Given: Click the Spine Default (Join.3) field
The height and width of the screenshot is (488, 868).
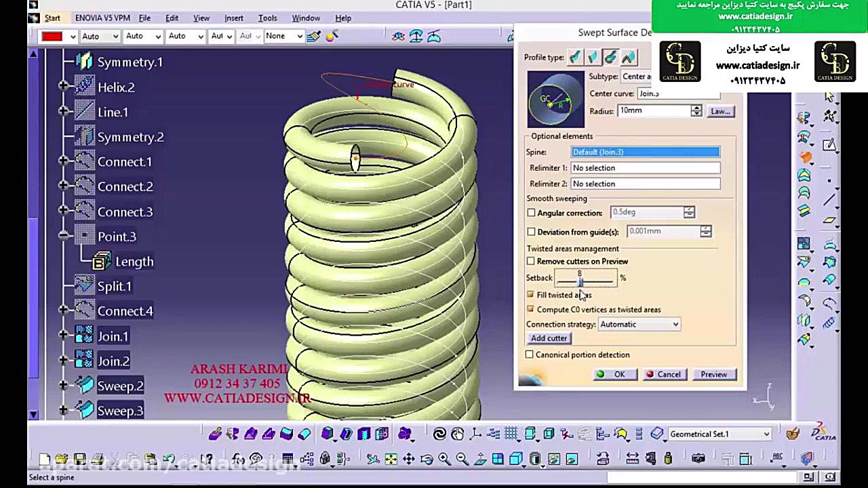Looking at the screenshot, I should [646, 152].
